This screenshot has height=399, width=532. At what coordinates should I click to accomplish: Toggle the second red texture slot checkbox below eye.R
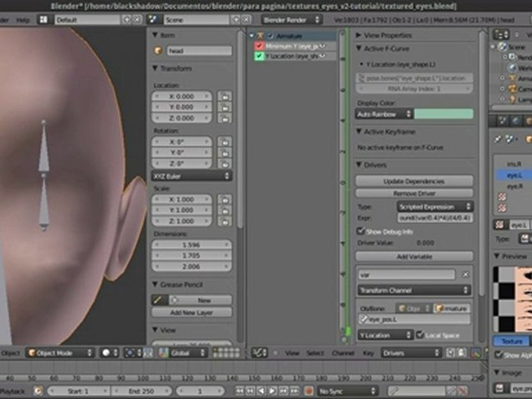pyautogui.click(x=502, y=208)
